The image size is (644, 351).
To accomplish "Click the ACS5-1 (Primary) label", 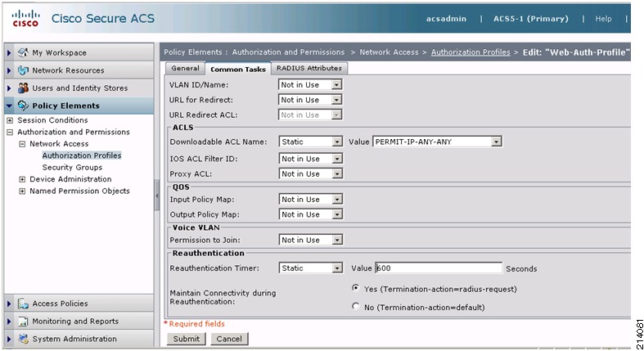I will coord(531,19).
